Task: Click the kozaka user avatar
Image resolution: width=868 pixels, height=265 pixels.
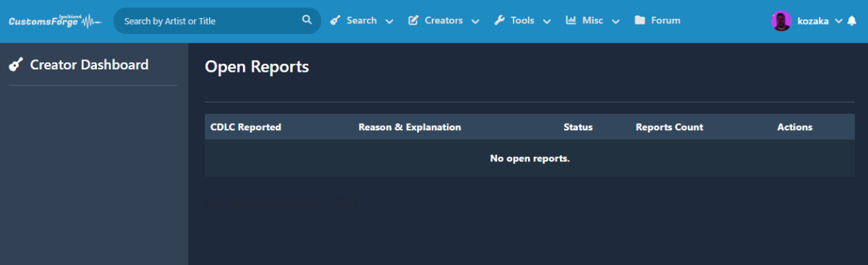Action: coord(781,21)
